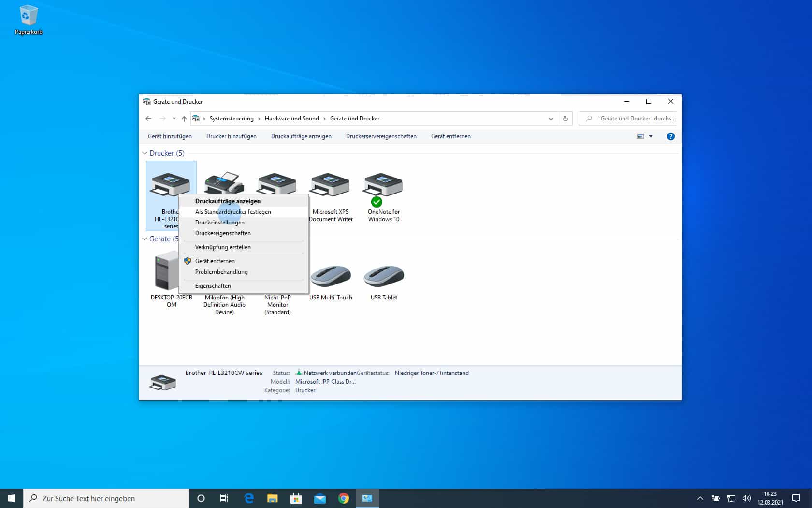Open the address bar history dropdown
Image resolution: width=812 pixels, height=508 pixels.
coord(551,119)
